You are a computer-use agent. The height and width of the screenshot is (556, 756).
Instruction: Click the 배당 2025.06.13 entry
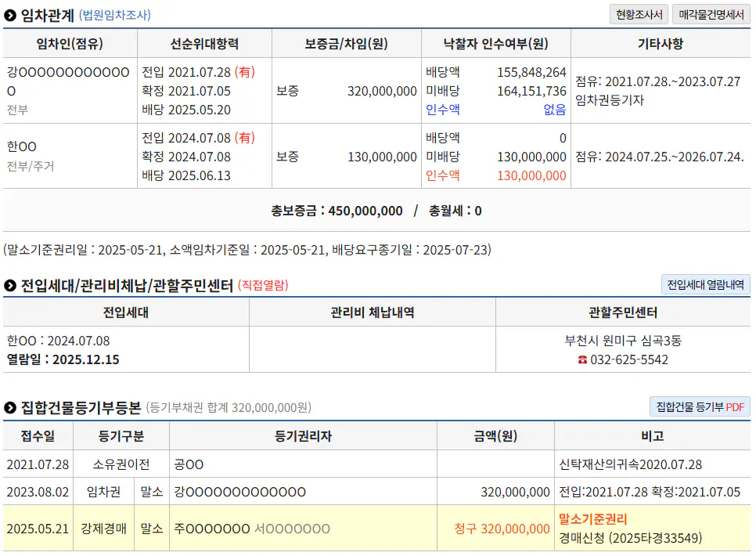point(186,175)
